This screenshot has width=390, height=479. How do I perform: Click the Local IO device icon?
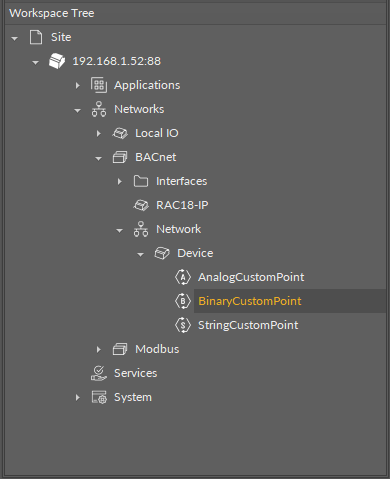120,133
